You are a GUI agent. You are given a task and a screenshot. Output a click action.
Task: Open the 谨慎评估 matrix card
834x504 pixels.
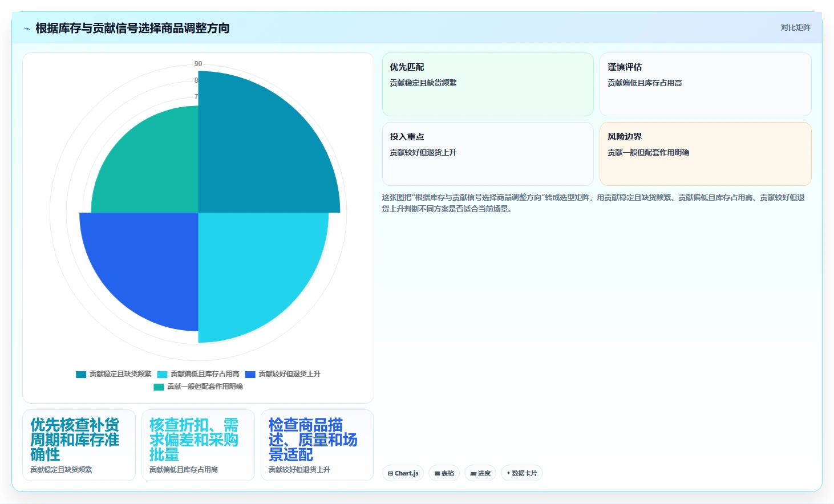pyautogui.click(x=705, y=84)
